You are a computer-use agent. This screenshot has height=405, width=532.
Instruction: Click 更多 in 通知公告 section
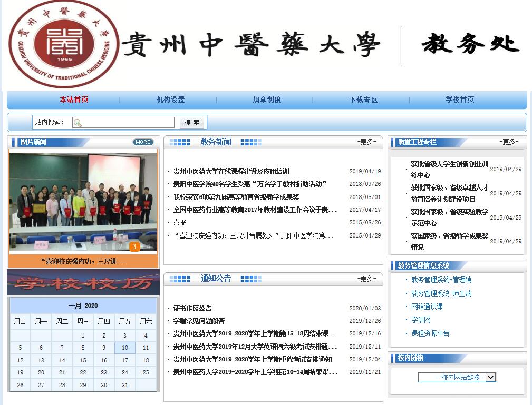pyautogui.click(x=367, y=279)
